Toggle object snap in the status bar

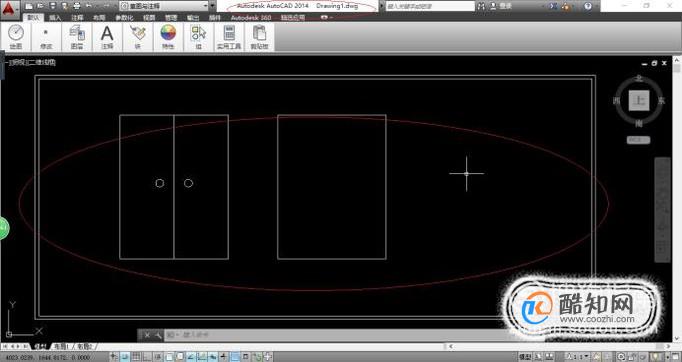169,357
